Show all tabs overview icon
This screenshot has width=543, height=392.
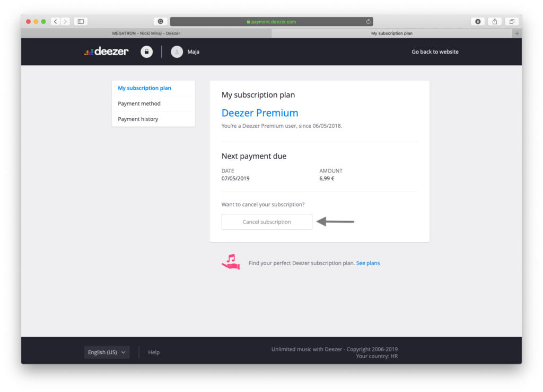click(x=512, y=22)
